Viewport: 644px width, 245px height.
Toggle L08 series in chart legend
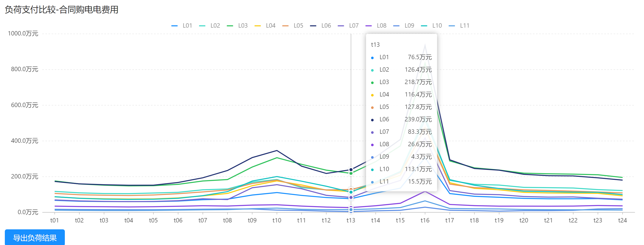376,26
